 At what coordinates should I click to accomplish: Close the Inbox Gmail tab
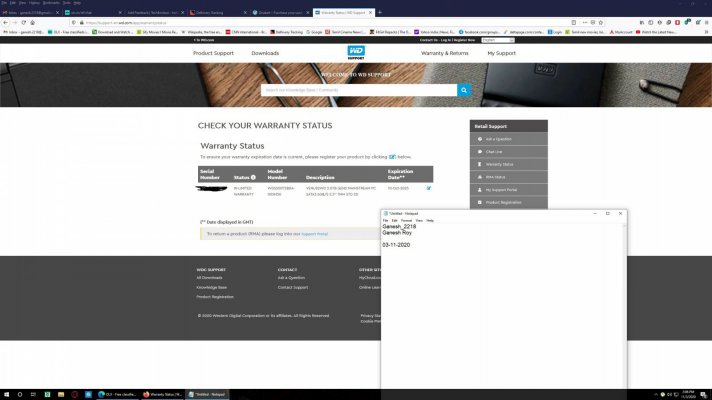coord(57,13)
